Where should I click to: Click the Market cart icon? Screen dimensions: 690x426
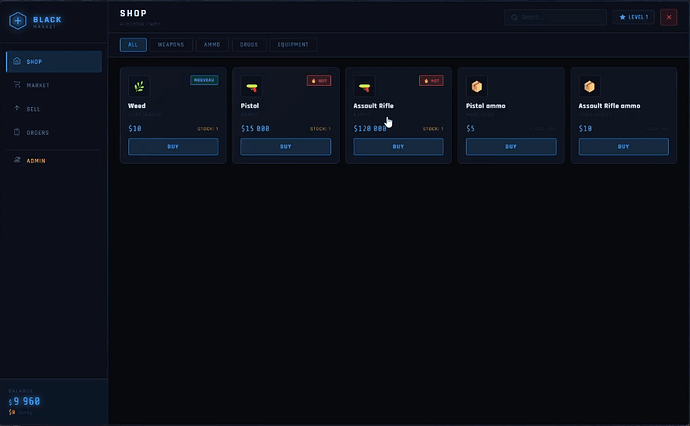(17, 84)
